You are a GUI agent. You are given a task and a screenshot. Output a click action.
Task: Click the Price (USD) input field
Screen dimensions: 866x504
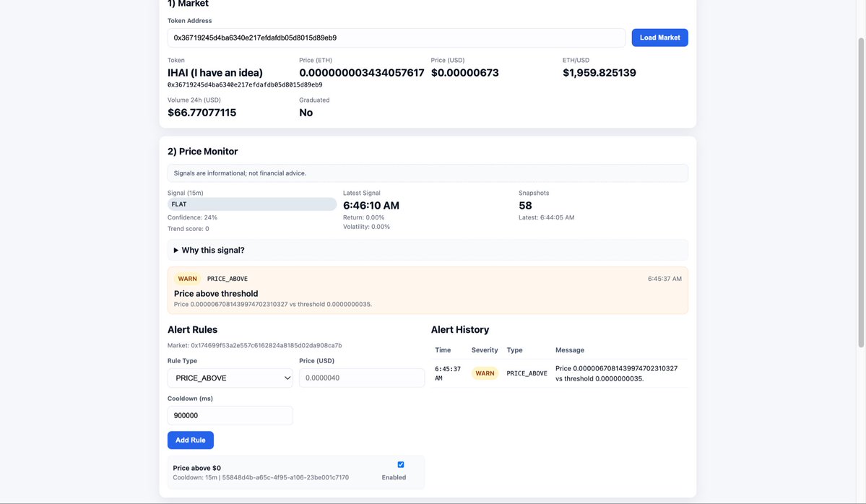(x=362, y=378)
